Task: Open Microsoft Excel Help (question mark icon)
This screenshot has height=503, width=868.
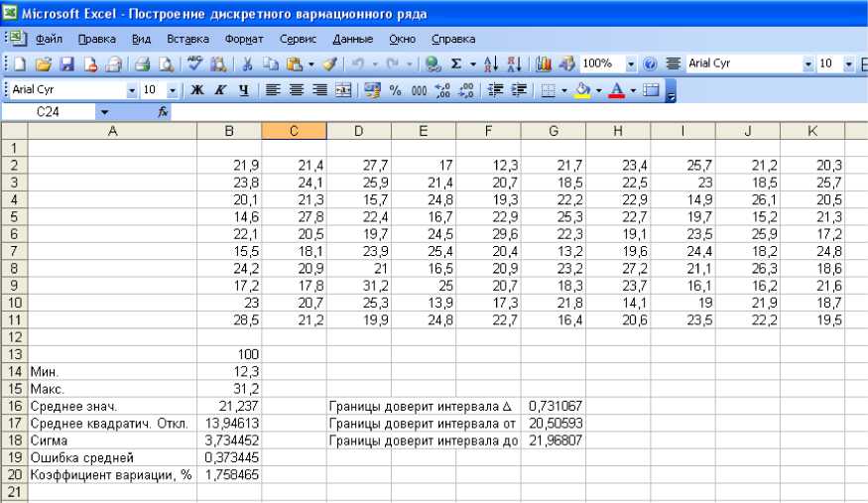Action: coord(650,64)
